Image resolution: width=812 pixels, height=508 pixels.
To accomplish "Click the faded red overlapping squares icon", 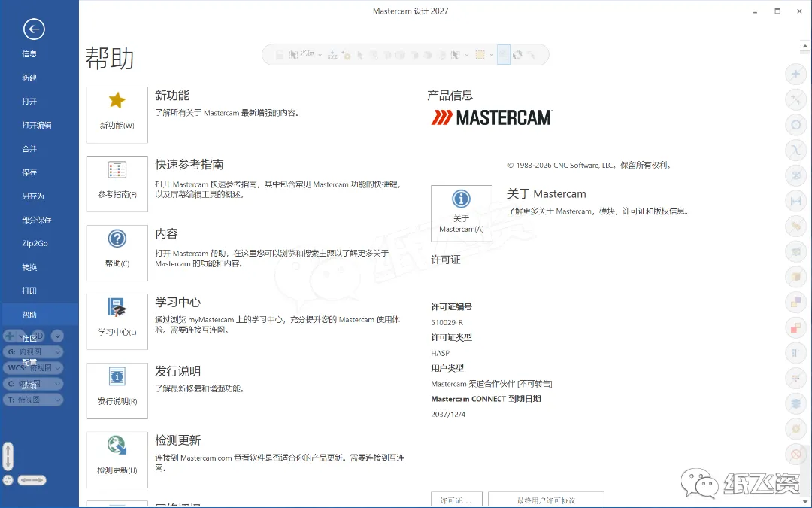I will (796, 327).
